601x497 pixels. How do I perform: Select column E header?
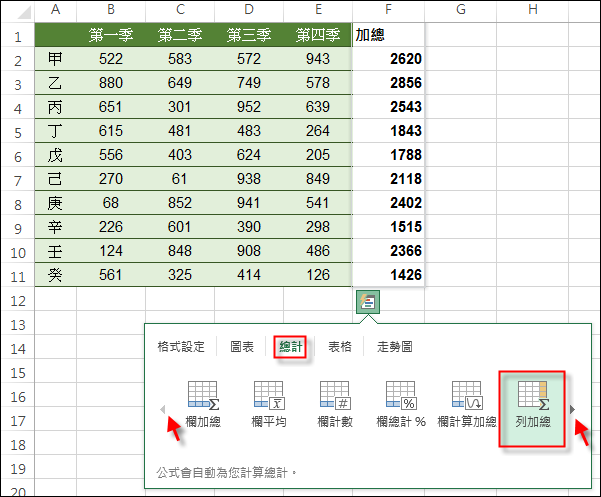pos(318,10)
